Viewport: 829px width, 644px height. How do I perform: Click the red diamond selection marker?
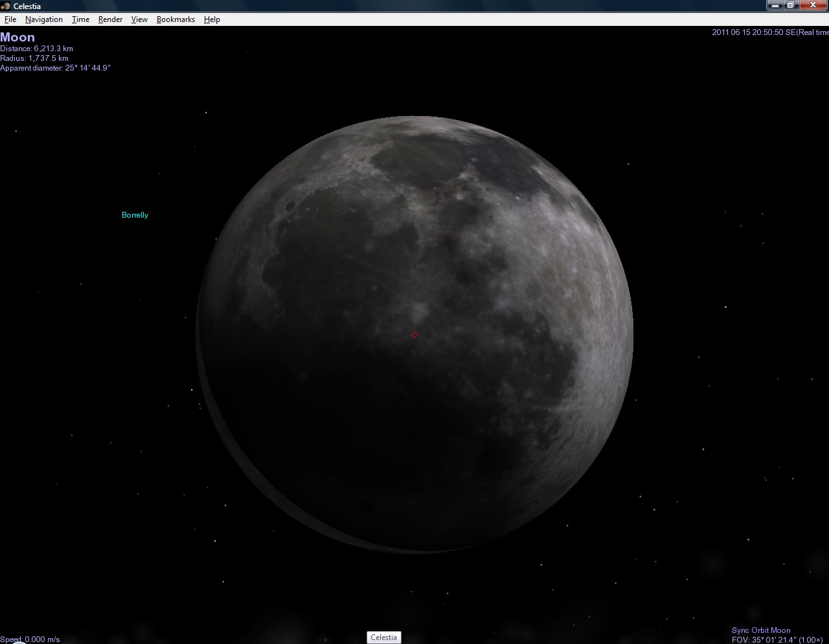tap(414, 335)
